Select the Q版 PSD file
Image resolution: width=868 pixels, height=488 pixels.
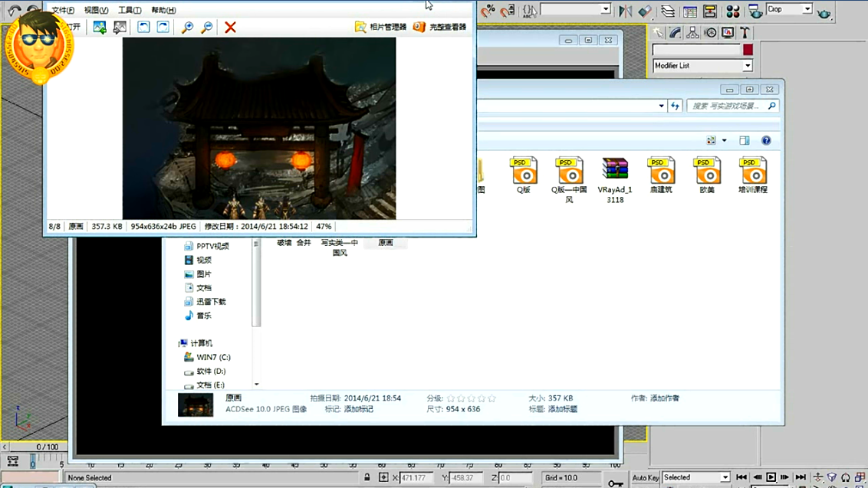coord(524,175)
